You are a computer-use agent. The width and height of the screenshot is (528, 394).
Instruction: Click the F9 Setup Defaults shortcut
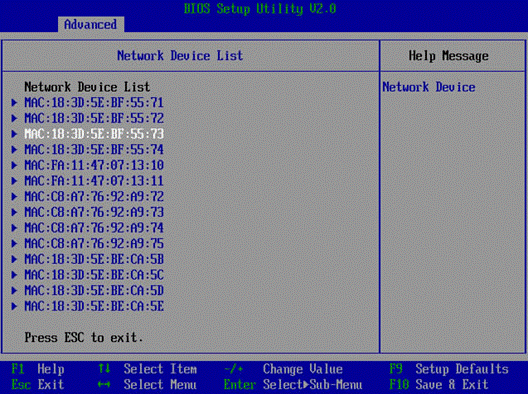pyautogui.click(x=449, y=369)
